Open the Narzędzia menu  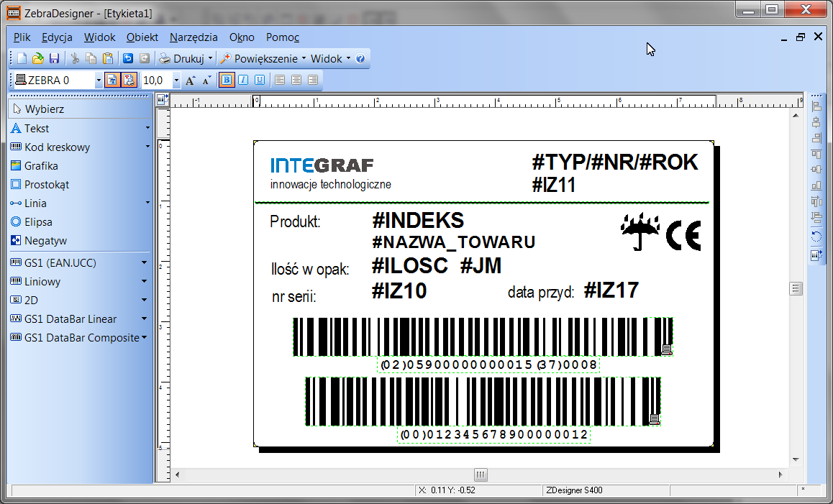coord(194,37)
